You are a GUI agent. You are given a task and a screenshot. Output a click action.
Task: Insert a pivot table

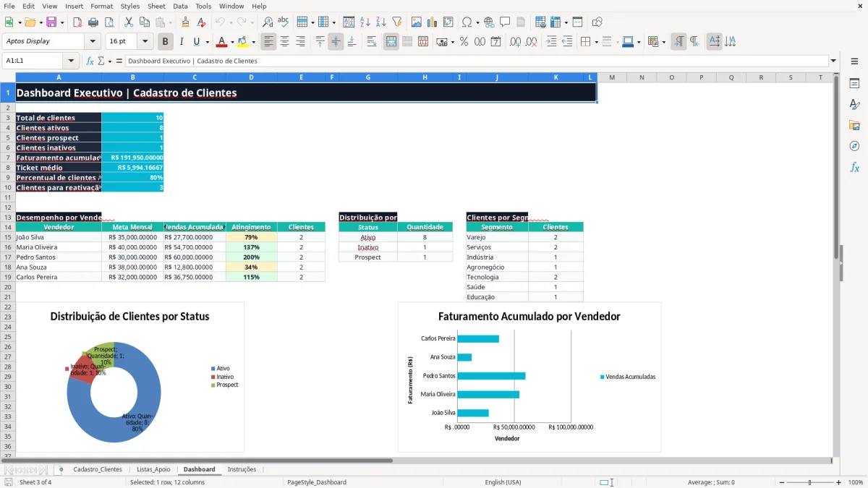click(x=448, y=22)
